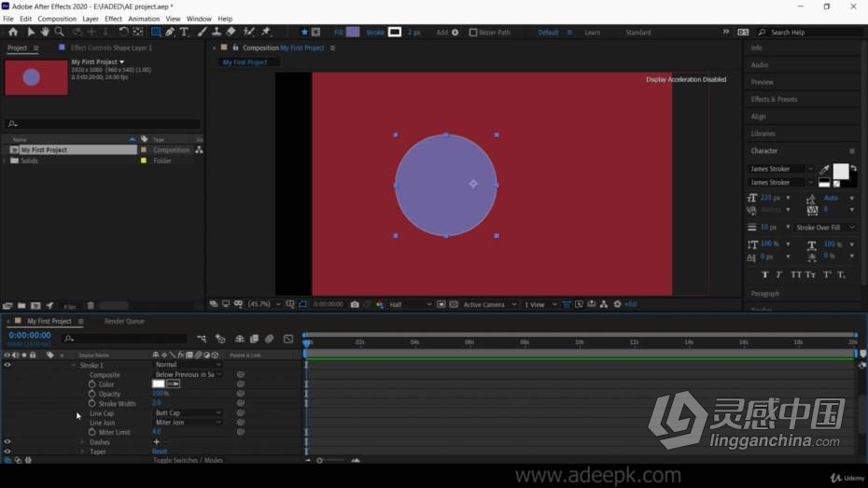868x488 pixels.
Task: Open the Composite dropdown Below Previous
Action: 188,374
